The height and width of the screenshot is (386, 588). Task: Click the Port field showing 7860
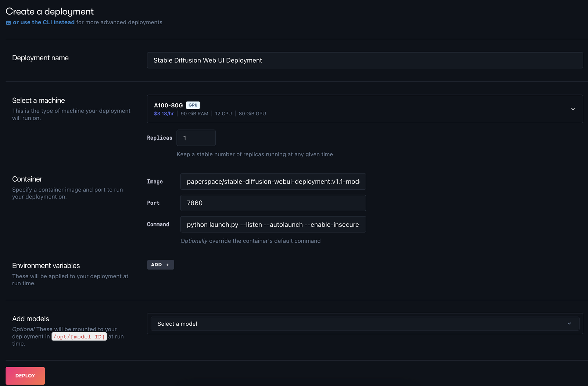tap(273, 203)
